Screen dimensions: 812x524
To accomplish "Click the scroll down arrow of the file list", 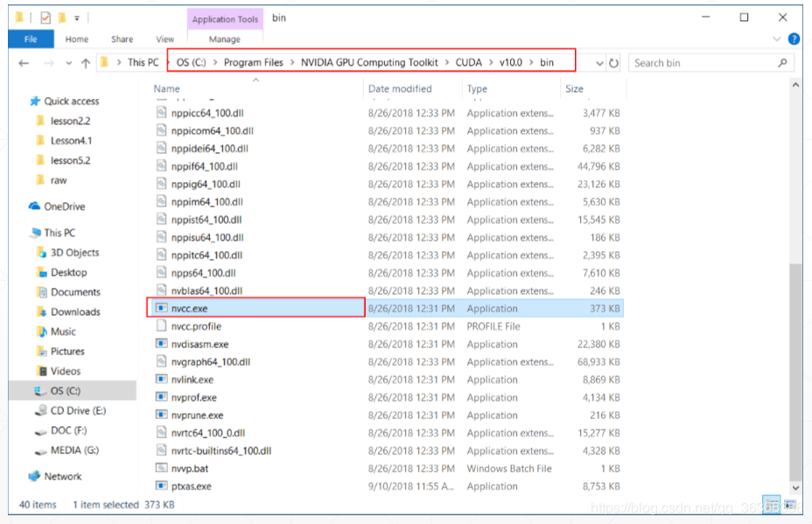I will [795, 488].
